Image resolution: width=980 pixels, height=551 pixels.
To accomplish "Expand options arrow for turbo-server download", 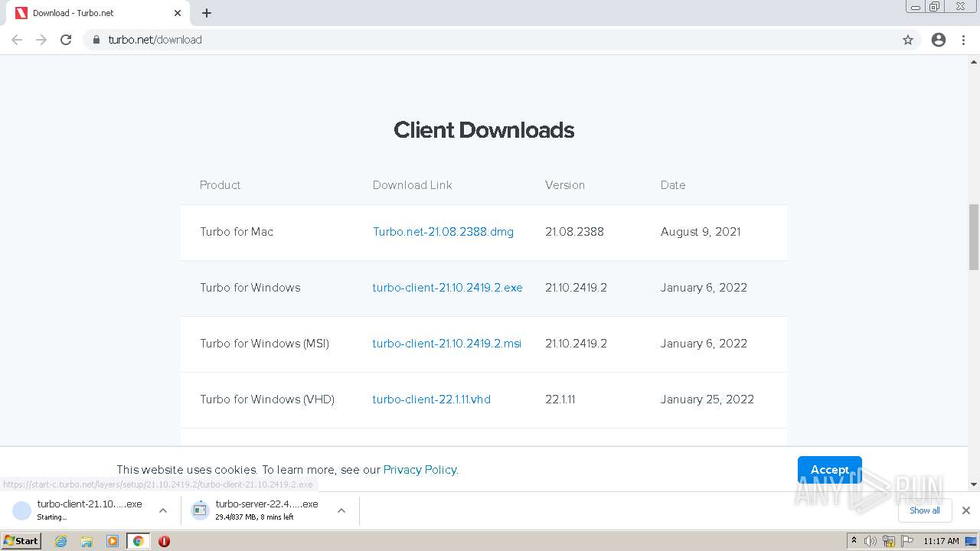I will (x=341, y=510).
